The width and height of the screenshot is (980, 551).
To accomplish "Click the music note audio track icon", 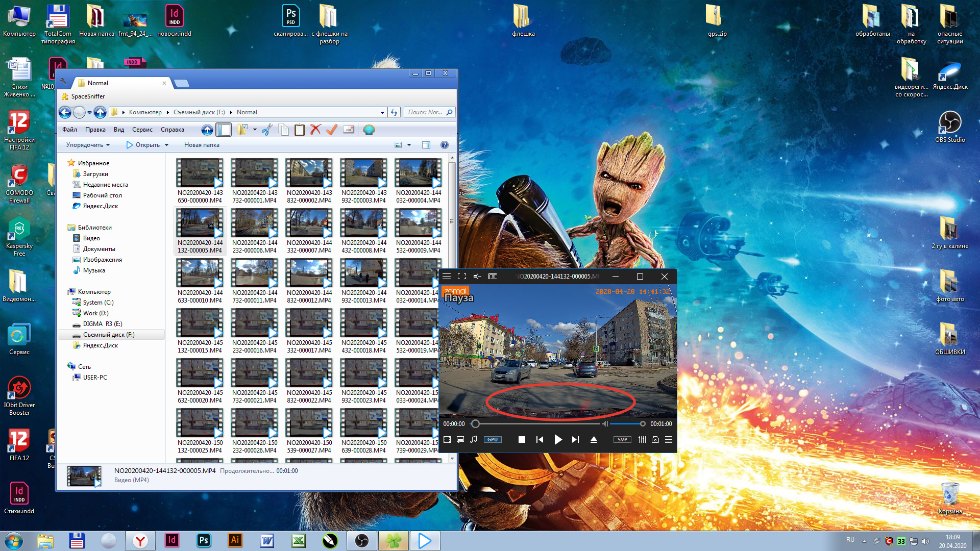I will coord(474,439).
